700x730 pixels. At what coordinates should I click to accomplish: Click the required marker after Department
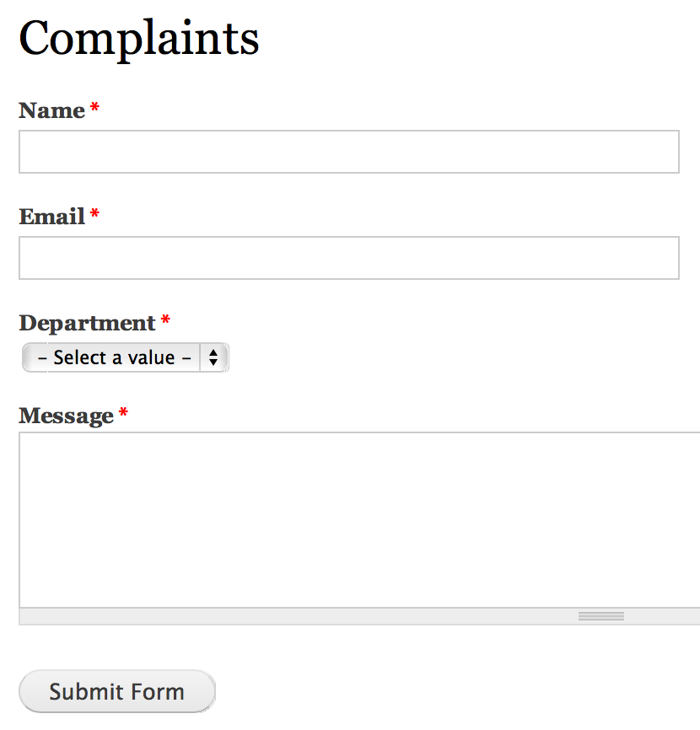(165, 320)
